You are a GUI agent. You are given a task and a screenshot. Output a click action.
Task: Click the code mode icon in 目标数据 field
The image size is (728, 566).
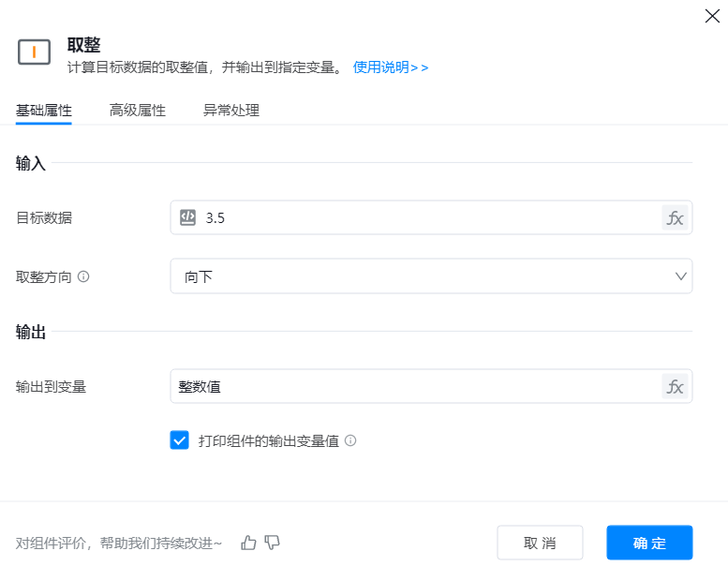click(x=187, y=217)
